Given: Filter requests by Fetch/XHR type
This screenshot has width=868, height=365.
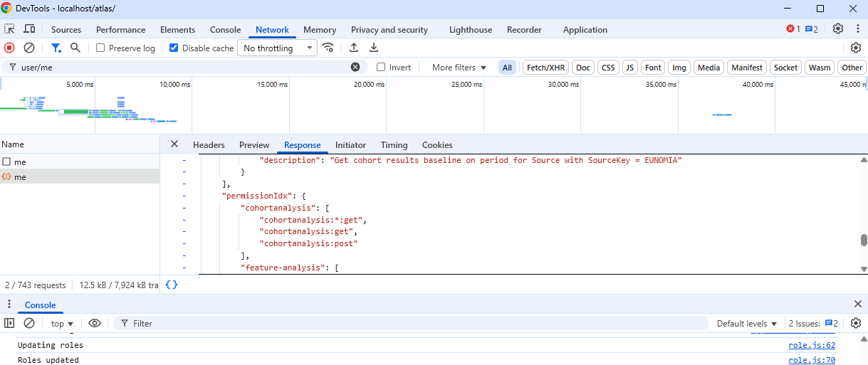Looking at the screenshot, I should 545,68.
